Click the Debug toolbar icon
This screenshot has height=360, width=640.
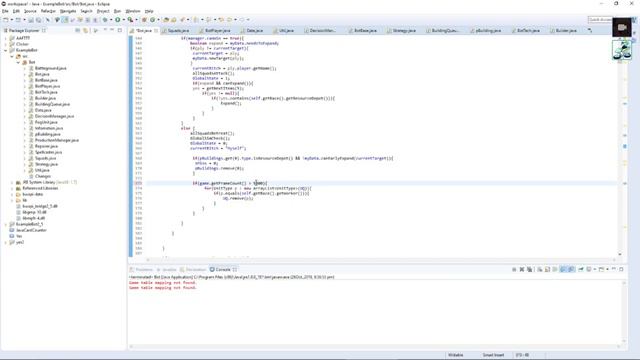click(x=105, y=20)
